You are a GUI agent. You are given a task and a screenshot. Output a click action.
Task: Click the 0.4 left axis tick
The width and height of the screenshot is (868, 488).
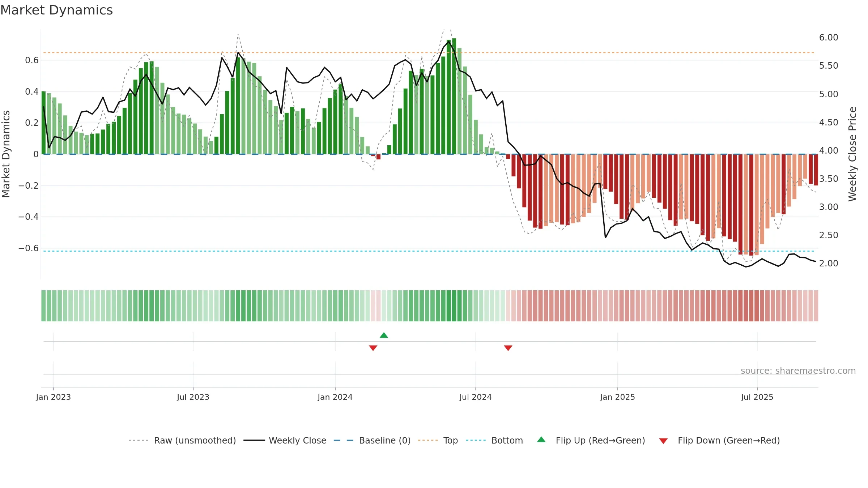32,91
